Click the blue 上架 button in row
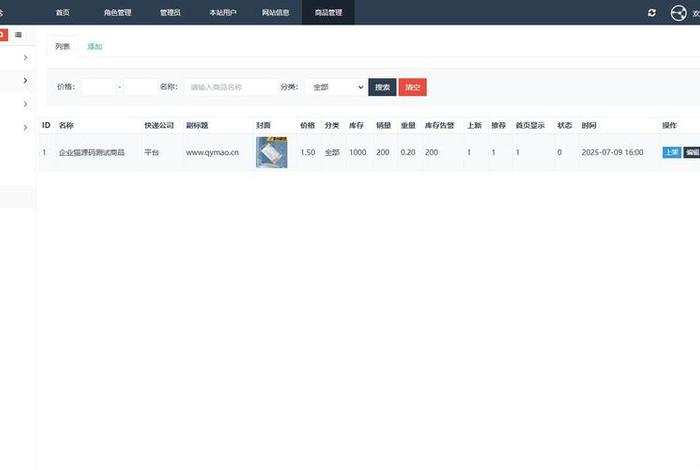The height and width of the screenshot is (470, 700). tap(671, 152)
